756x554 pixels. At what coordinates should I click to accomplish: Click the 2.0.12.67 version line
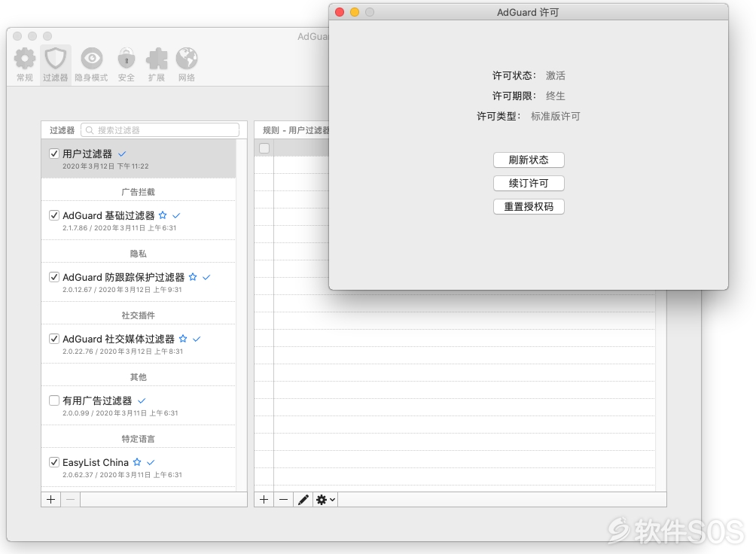click(x=122, y=290)
